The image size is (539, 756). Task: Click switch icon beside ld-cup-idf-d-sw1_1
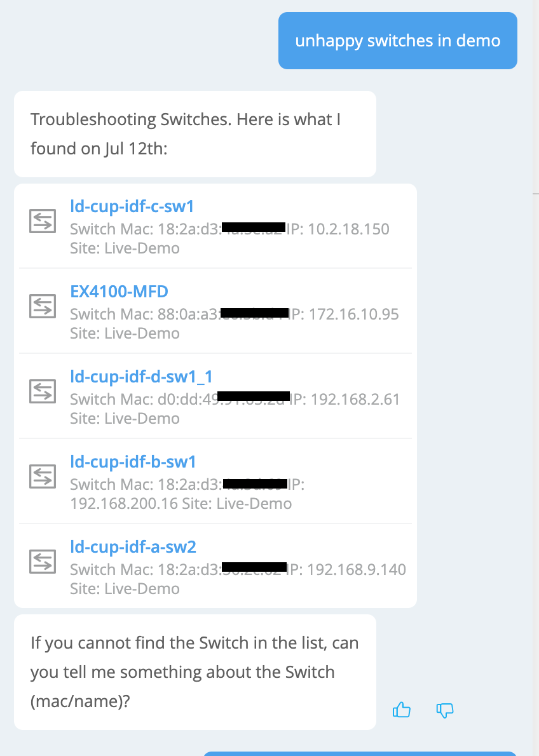click(x=42, y=391)
